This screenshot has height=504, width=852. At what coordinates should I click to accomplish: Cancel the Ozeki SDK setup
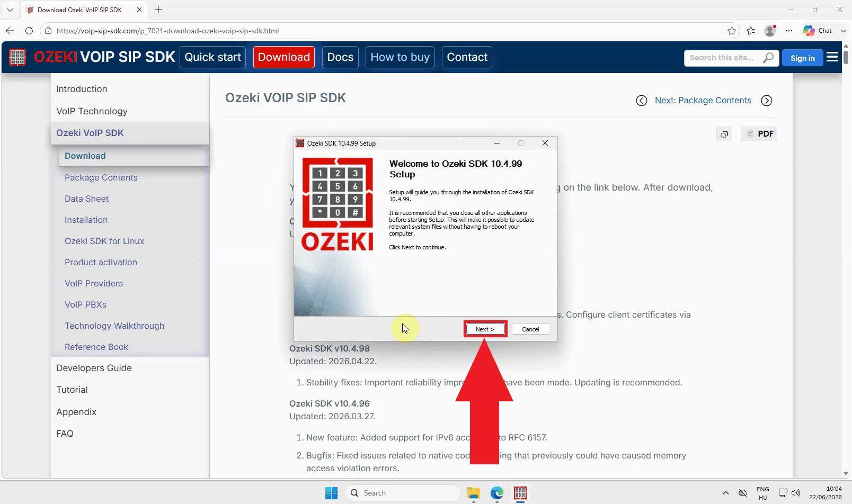pos(530,329)
